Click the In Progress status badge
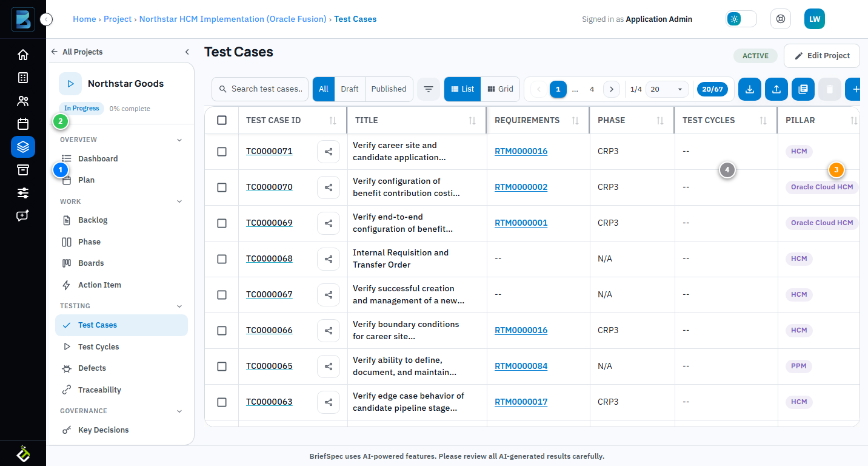The width and height of the screenshot is (868, 466). coord(81,109)
